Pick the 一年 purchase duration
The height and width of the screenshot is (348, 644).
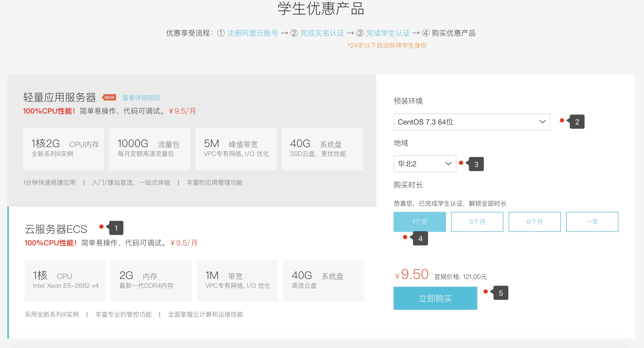pos(592,222)
